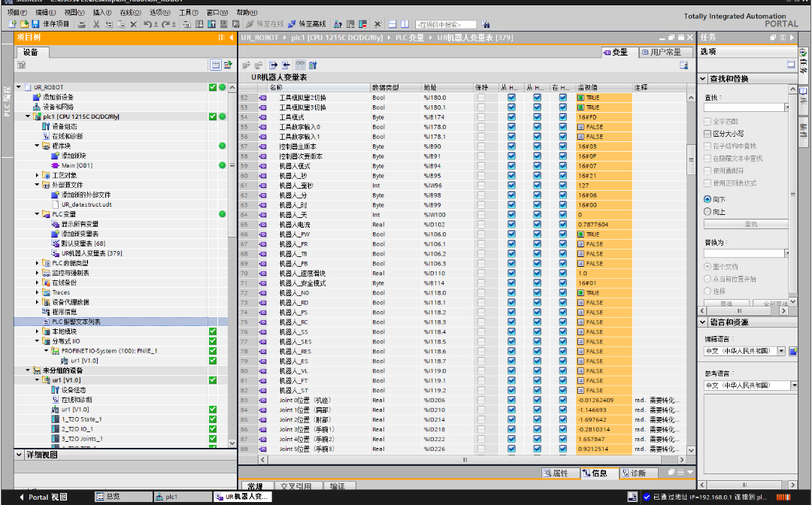Open the 工具(T) menu
This screenshot has width=812, height=505.
189,13
